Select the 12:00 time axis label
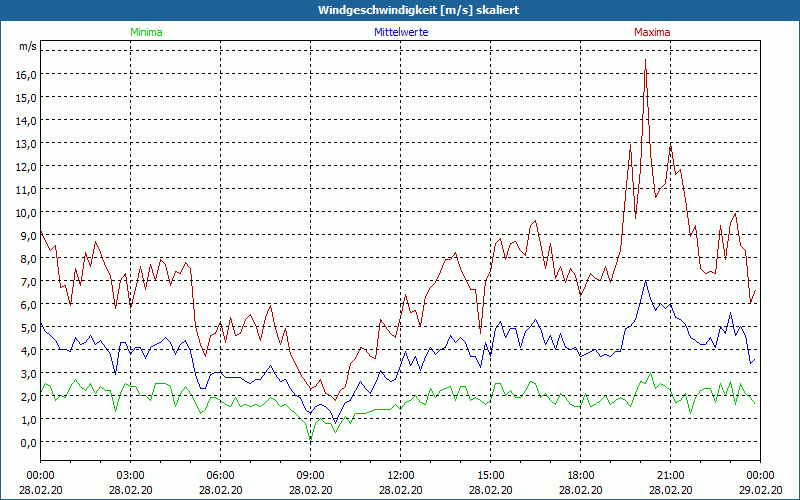 click(400, 475)
